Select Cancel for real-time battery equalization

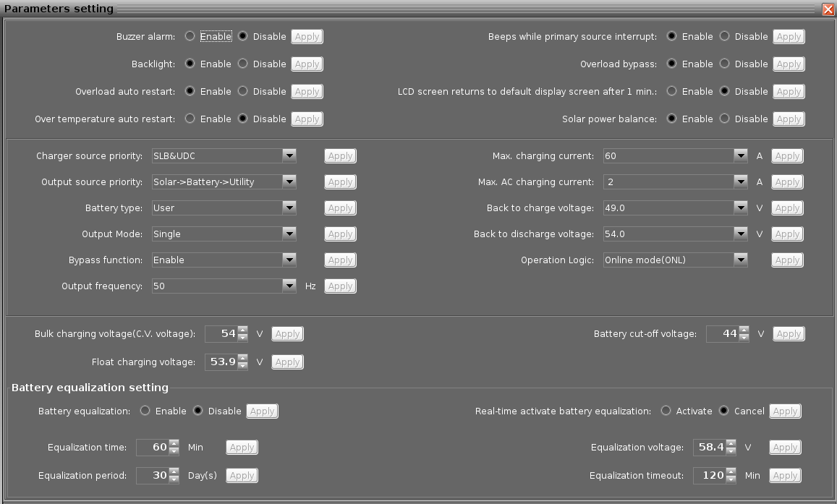point(724,411)
